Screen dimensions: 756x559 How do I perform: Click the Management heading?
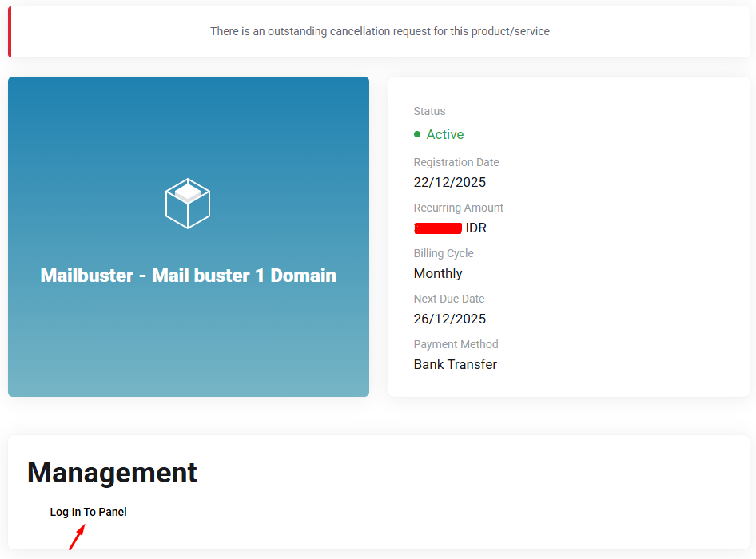click(112, 472)
